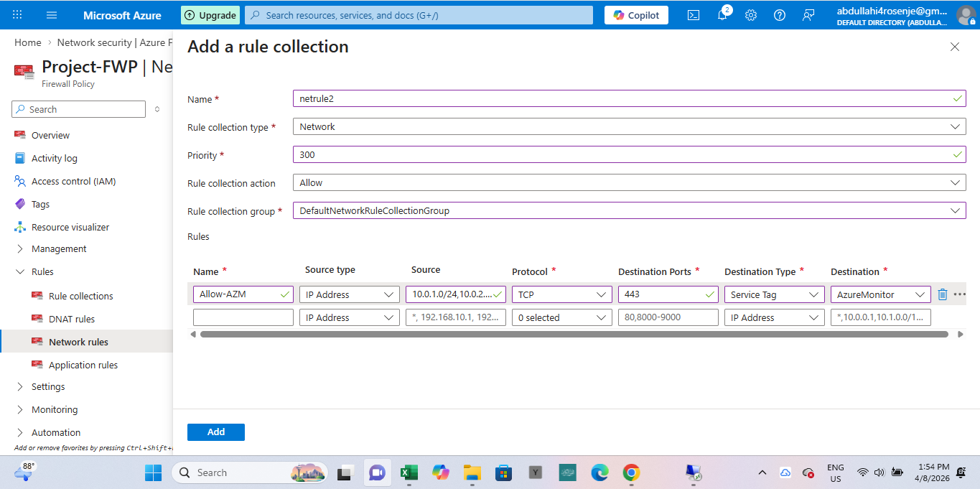Open Rule collection type dropdown
Image resolution: width=980 pixels, height=489 pixels.
(x=629, y=127)
